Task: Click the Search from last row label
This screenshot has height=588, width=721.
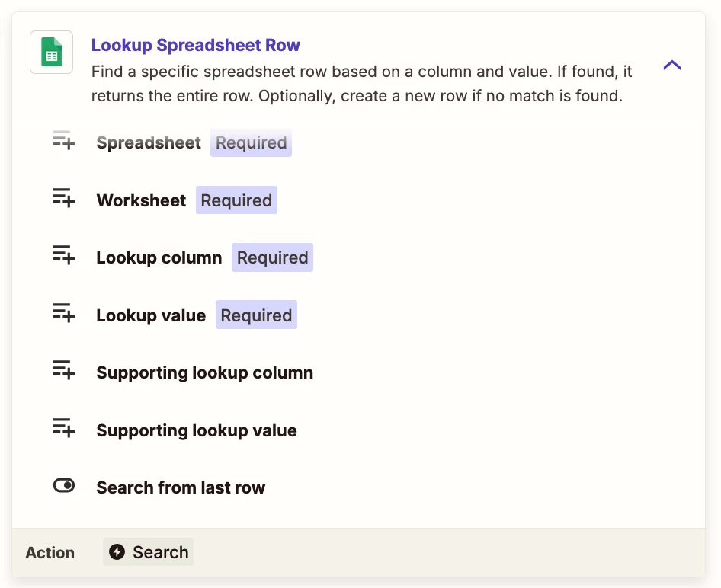Action: point(181,487)
